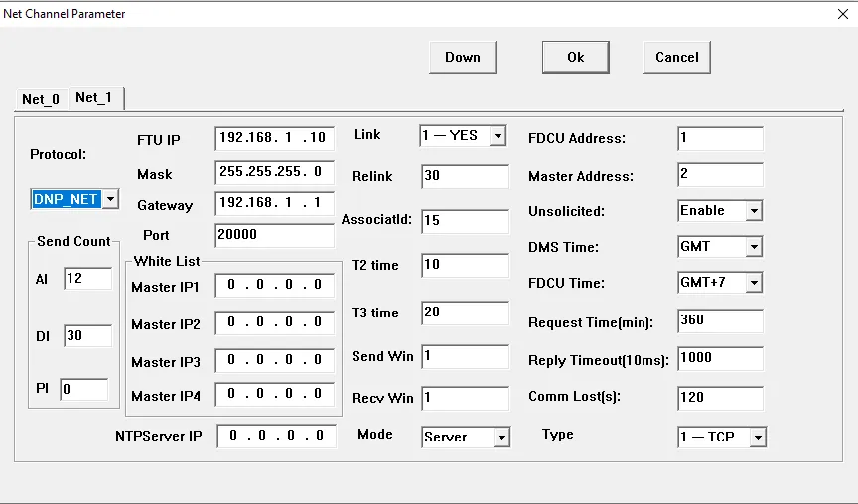Screen dimensions: 858x504
Task: Focus the Send Win field
Action: click(465, 356)
